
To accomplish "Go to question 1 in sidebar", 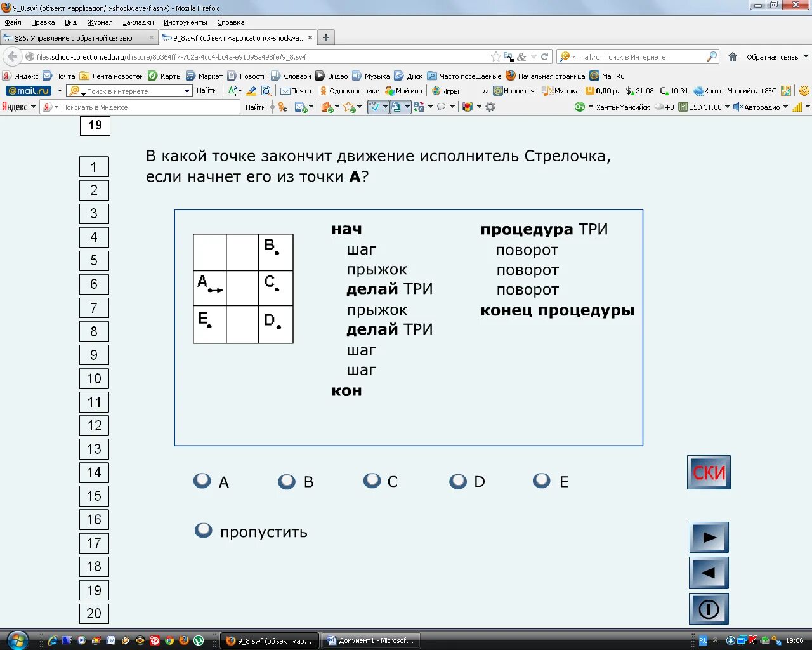I will click(94, 167).
